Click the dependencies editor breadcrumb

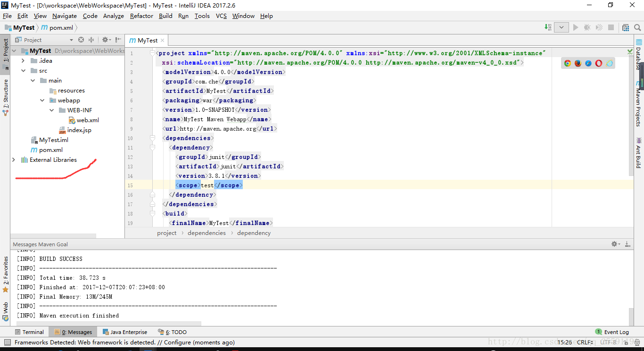[206, 233]
